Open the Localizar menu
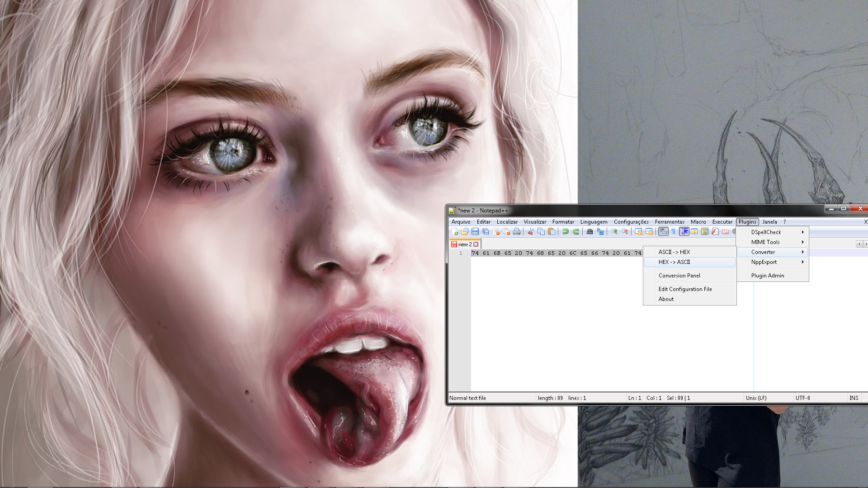The image size is (868, 488). [507, 222]
